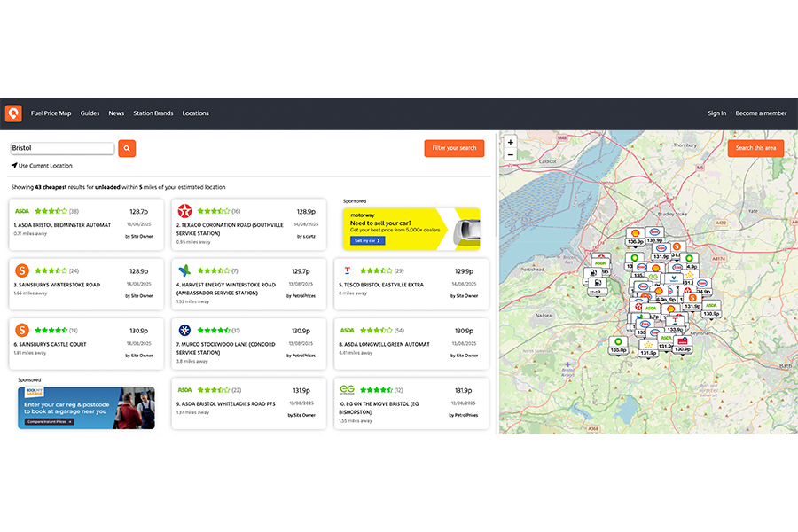The width and height of the screenshot is (798, 532).
Task: Click the 128.7p price on the ASDA Bedminster card
Action: tap(138, 211)
